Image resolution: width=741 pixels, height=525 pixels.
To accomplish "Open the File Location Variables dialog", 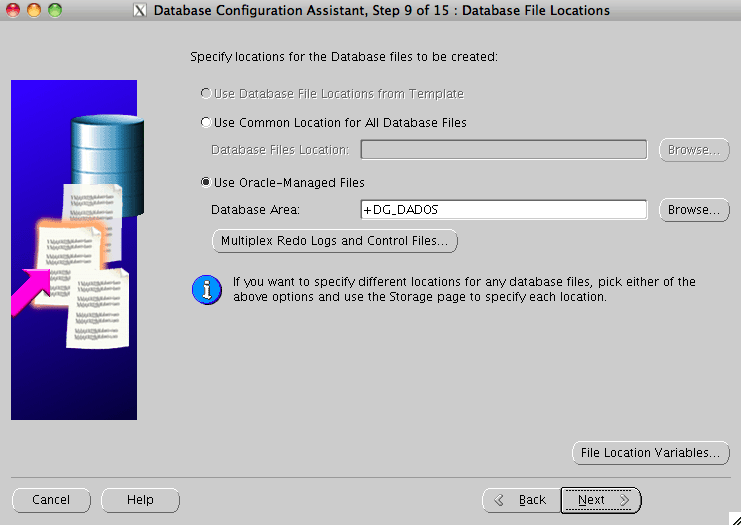I will (x=649, y=453).
